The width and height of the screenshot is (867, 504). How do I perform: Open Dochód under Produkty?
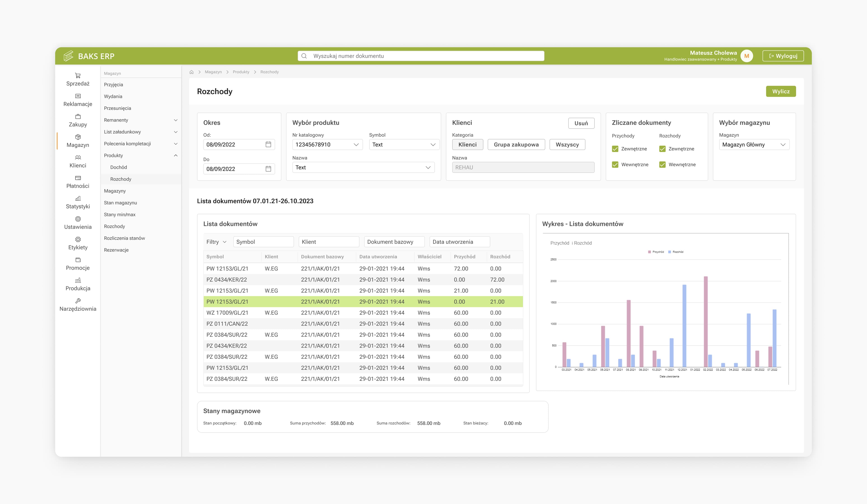click(118, 167)
